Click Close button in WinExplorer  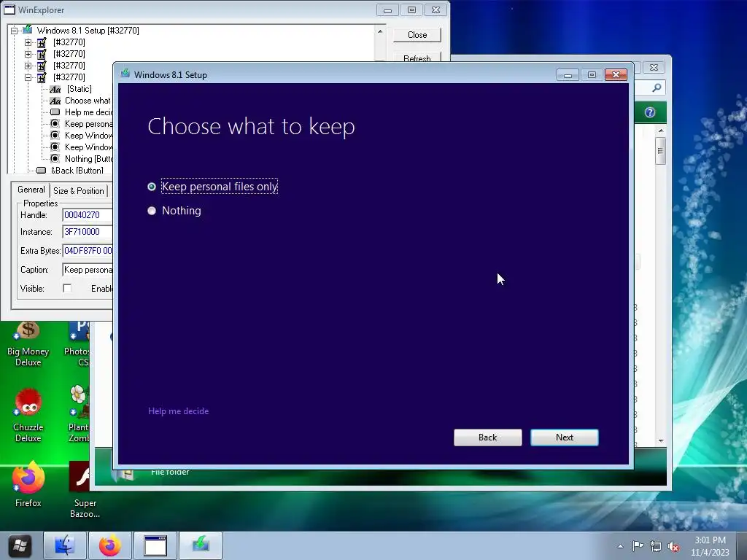tap(417, 35)
